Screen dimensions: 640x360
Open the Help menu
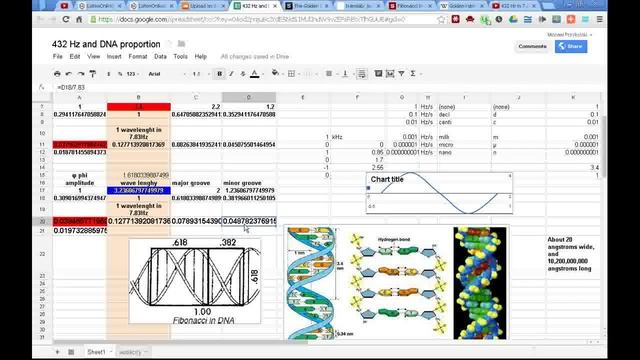200,56
